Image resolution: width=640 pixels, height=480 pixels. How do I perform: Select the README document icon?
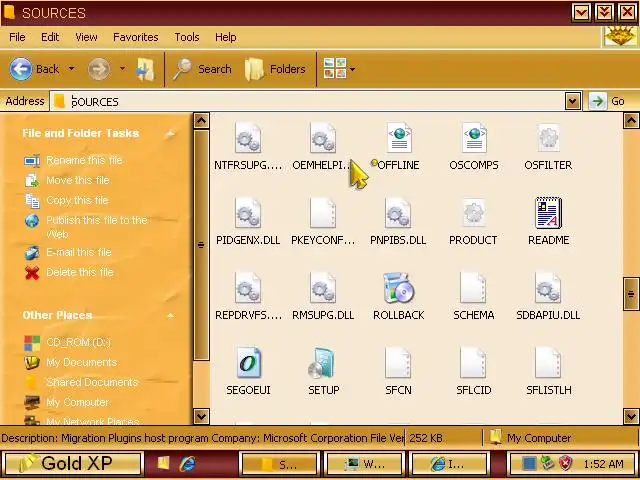(x=549, y=213)
